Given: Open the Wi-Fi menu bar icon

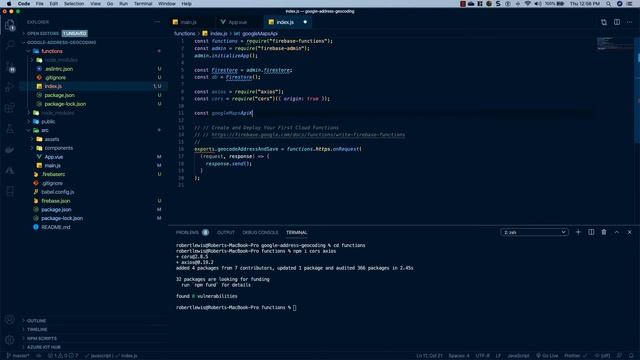Looking at the screenshot, I should 527,4.
